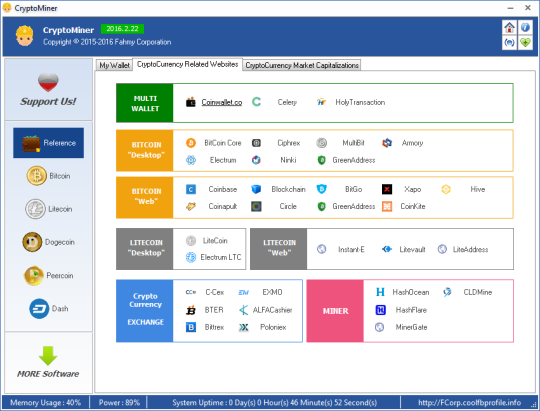Click the BTER exchange icon
The image size is (540, 411).
coord(191,310)
